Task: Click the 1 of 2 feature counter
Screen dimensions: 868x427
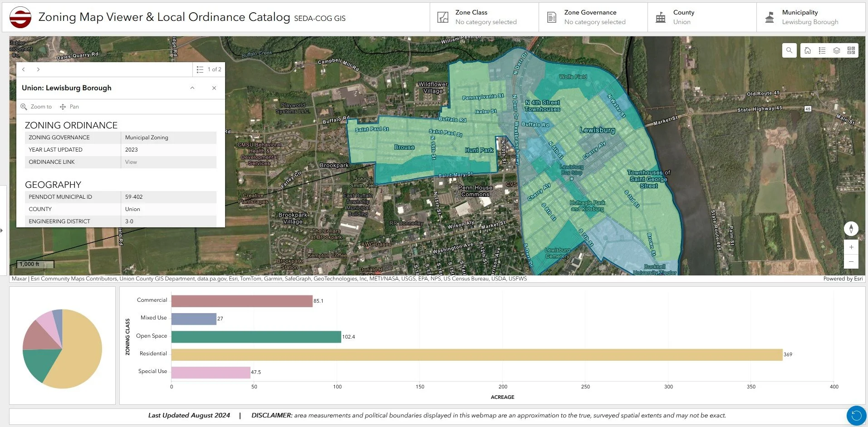Action: 215,69
